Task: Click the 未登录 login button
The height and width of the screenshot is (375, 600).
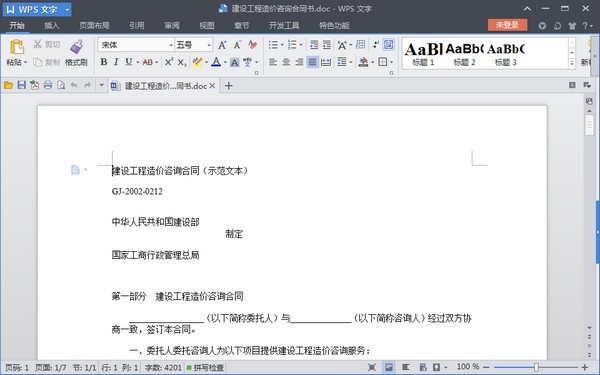Action: [507, 25]
